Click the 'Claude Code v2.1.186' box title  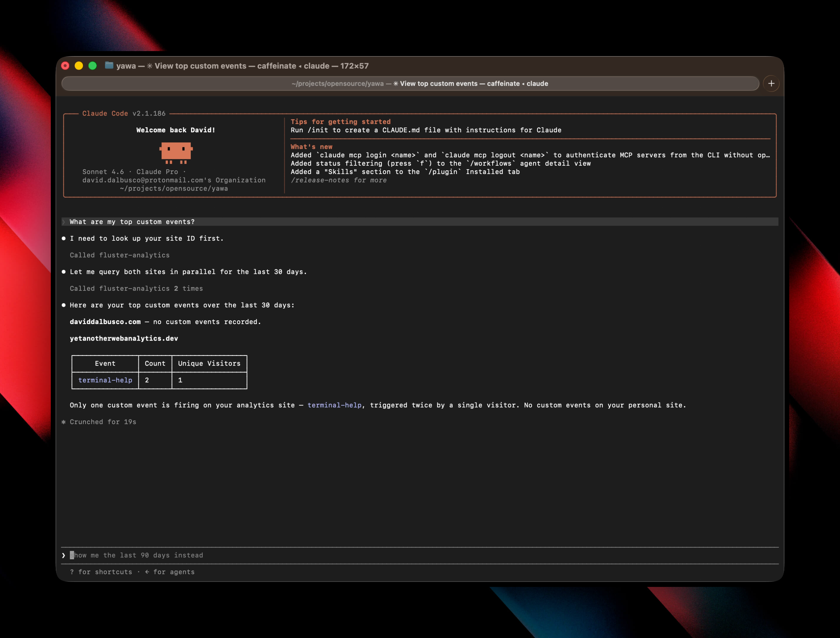click(x=124, y=113)
